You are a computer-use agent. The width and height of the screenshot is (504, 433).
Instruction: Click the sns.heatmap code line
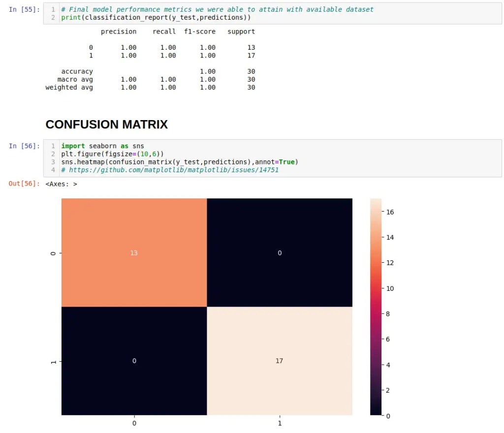coord(180,161)
